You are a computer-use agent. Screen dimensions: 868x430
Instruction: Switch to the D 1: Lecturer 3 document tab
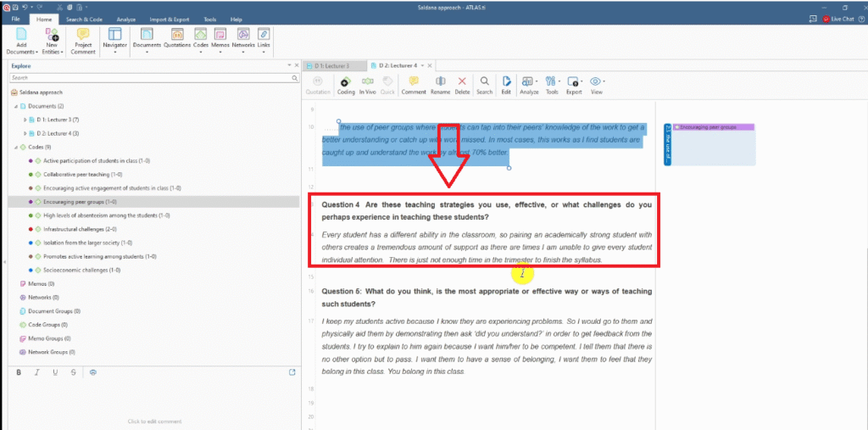coord(331,65)
